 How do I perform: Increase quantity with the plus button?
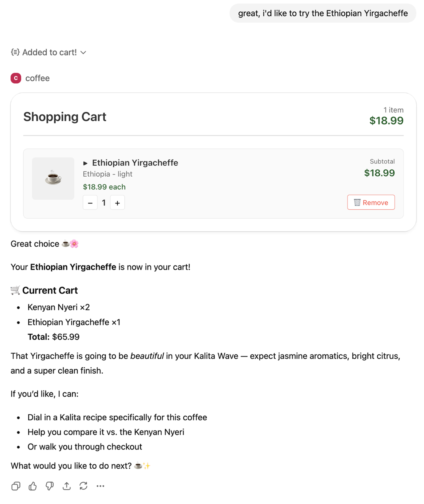click(117, 203)
